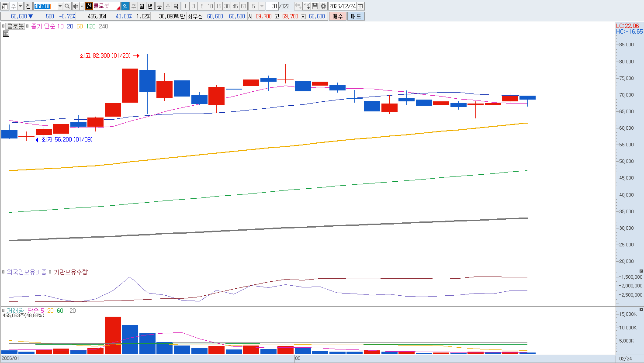Switch to weekly 주 chart period
The image size is (644, 363).
(x=134, y=6)
